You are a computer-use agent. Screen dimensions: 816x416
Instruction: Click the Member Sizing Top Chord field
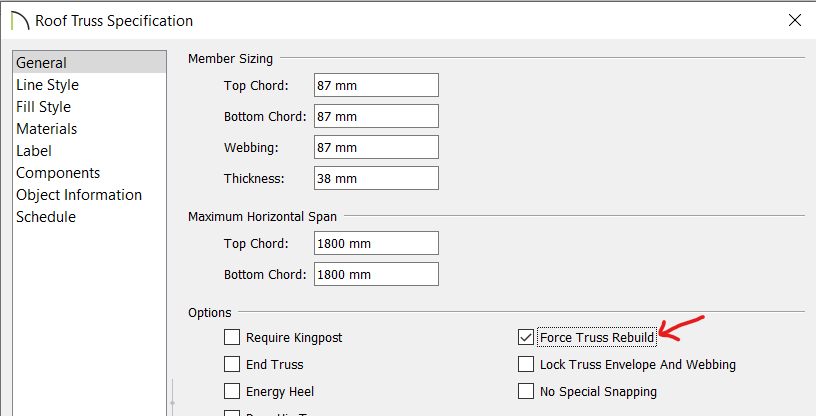coord(376,85)
